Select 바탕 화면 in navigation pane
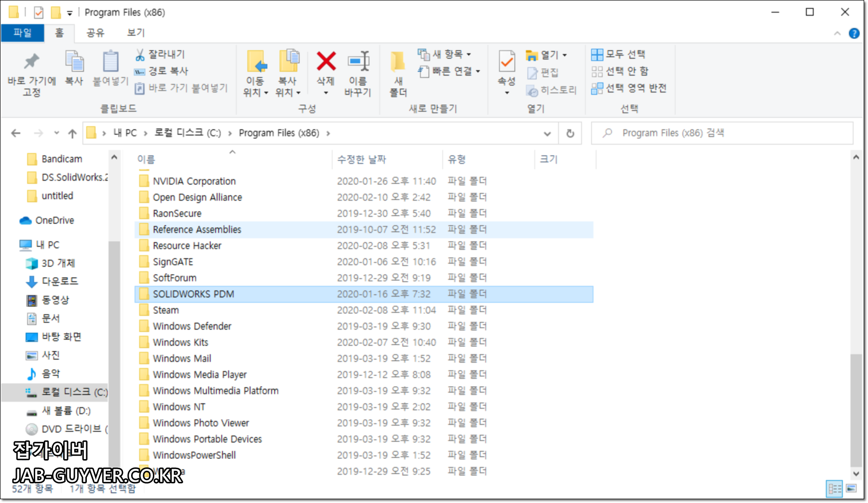The width and height of the screenshot is (868, 503). [x=54, y=337]
